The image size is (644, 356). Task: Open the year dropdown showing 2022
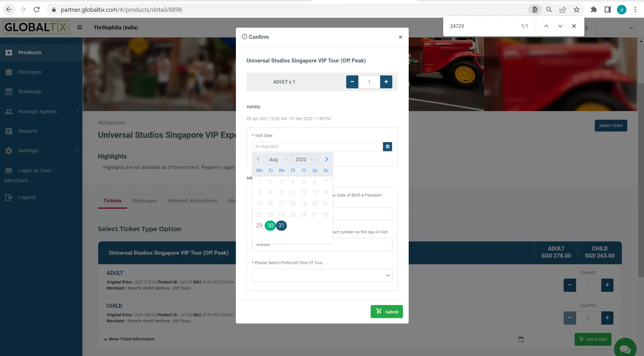305,159
